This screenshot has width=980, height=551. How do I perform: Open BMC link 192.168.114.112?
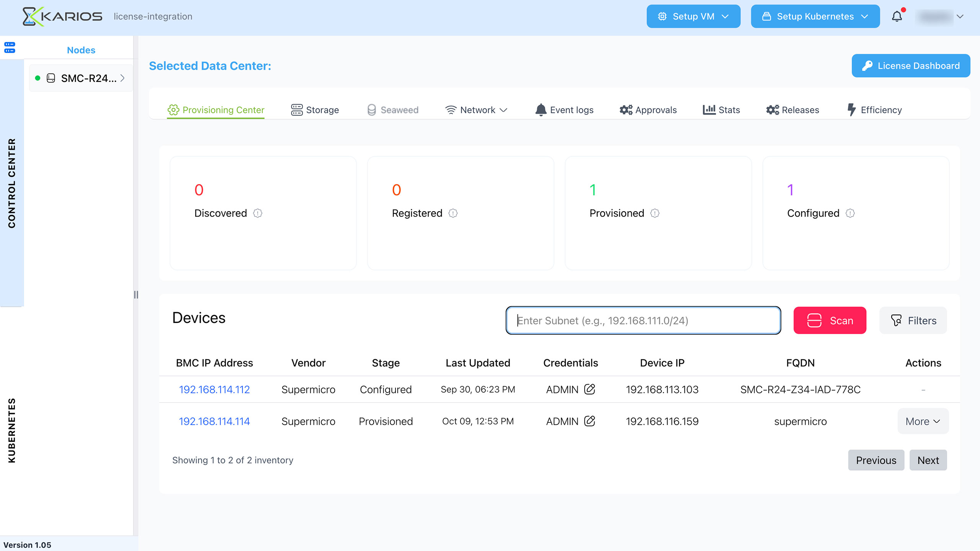[x=214, y=390]
